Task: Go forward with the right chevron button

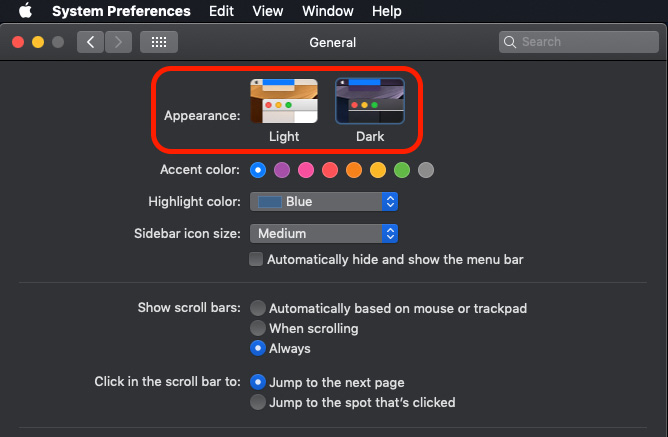Action: [x=118, y=42]
